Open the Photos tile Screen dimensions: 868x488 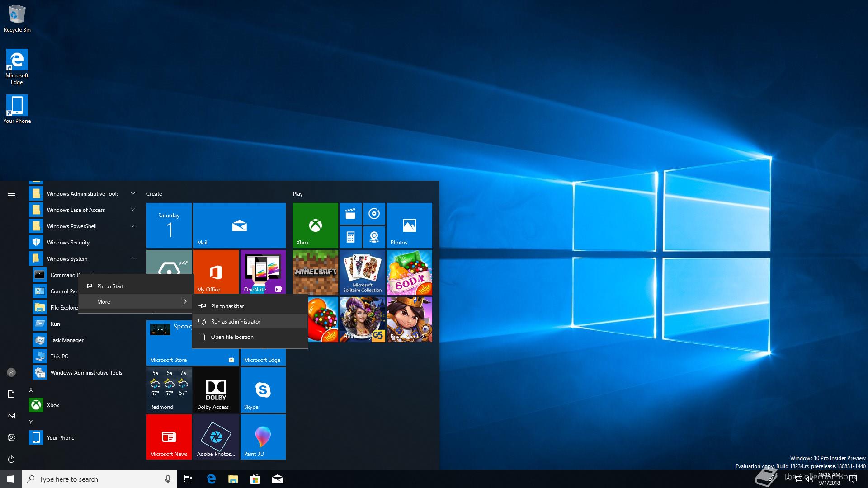pos(410,225)
